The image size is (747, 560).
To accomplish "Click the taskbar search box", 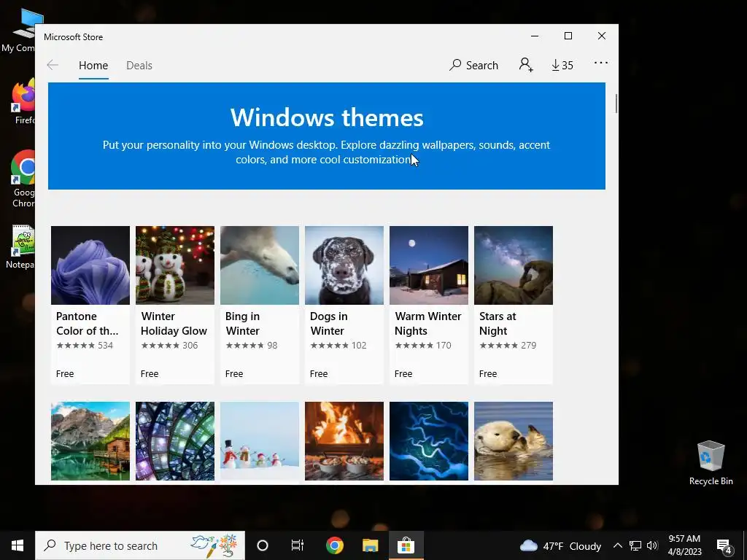I will pos(140,545).
